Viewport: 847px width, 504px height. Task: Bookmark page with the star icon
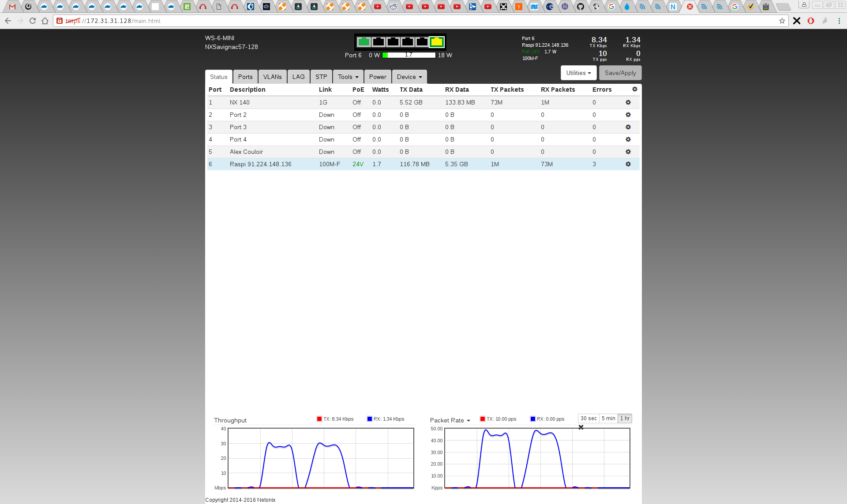point(782,21)
